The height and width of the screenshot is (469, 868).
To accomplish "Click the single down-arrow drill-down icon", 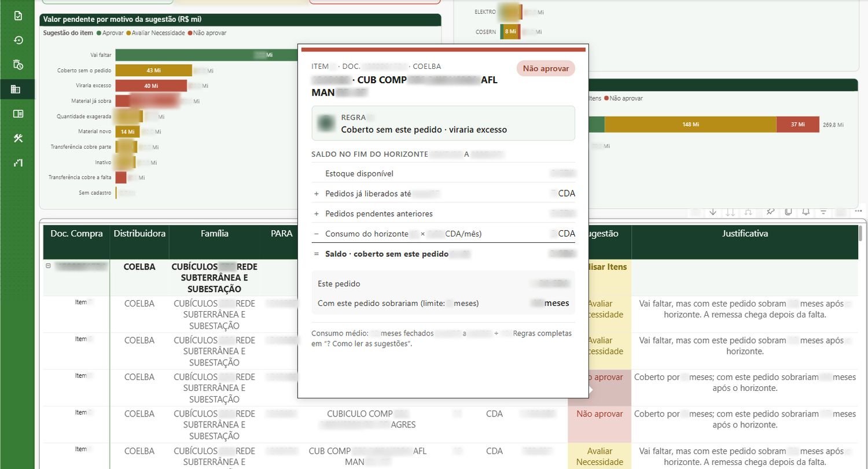I will (x=713, y=212).
